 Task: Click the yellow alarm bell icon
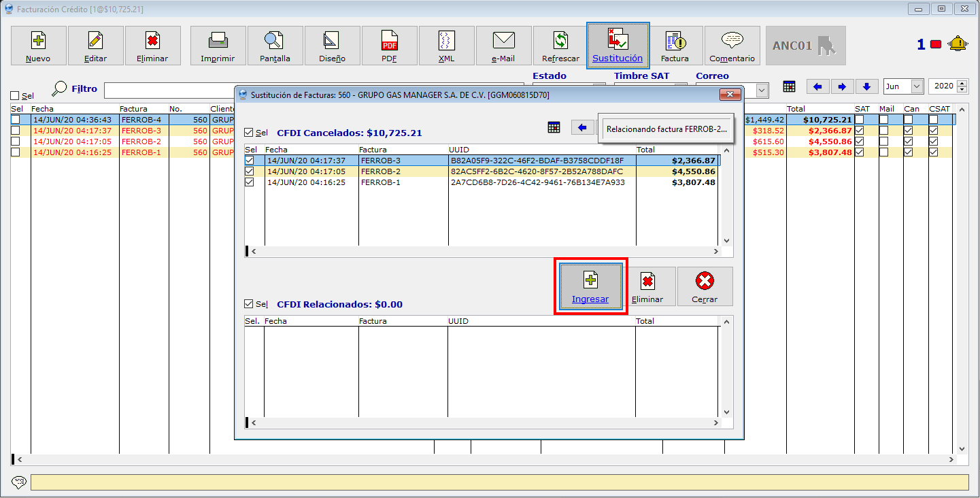958,44
